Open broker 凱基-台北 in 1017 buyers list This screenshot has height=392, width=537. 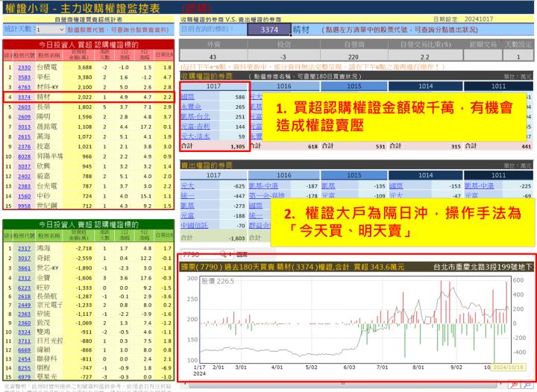tap(195, 117)
